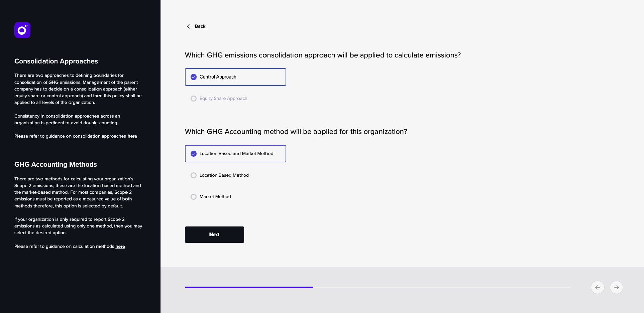This screenshot has width=644, height=313.
Task: Select the Equity Share Approach radio
Action: point(194,99)
